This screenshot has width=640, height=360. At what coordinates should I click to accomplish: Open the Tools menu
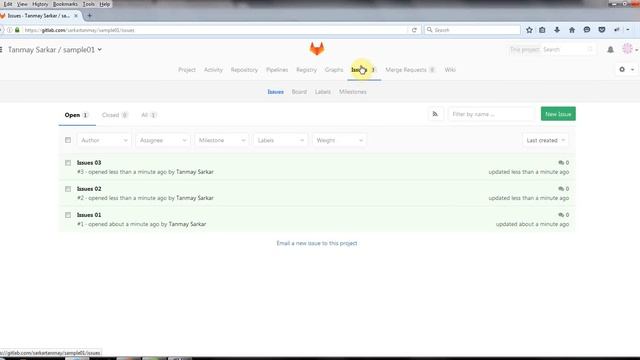tap(88, 4)
